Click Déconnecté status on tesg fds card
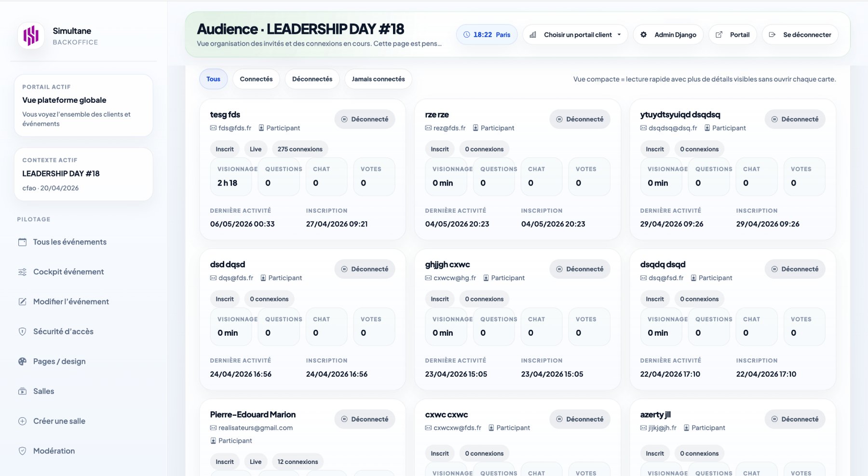 pos(365,120)
